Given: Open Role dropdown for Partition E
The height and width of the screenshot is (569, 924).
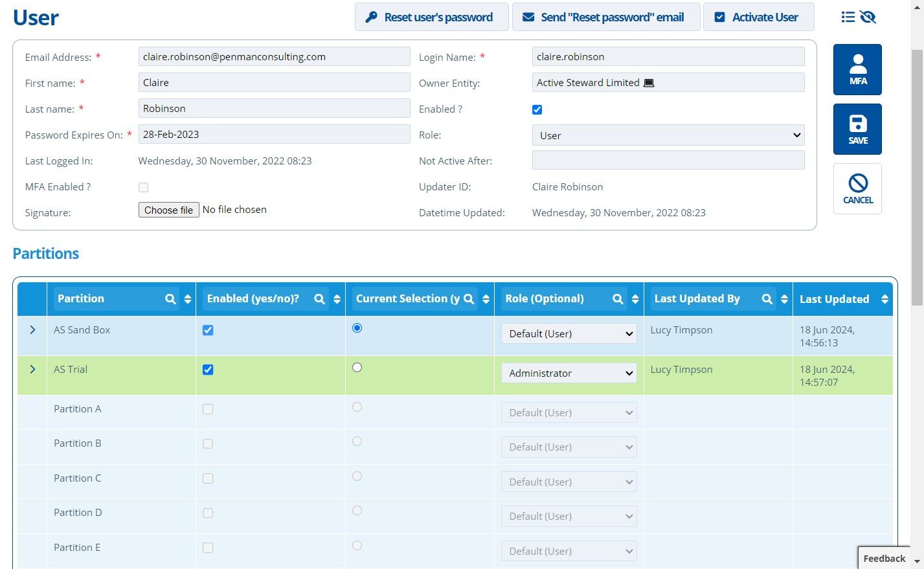Looking at the screenshot, I should (x=569, y=551).
